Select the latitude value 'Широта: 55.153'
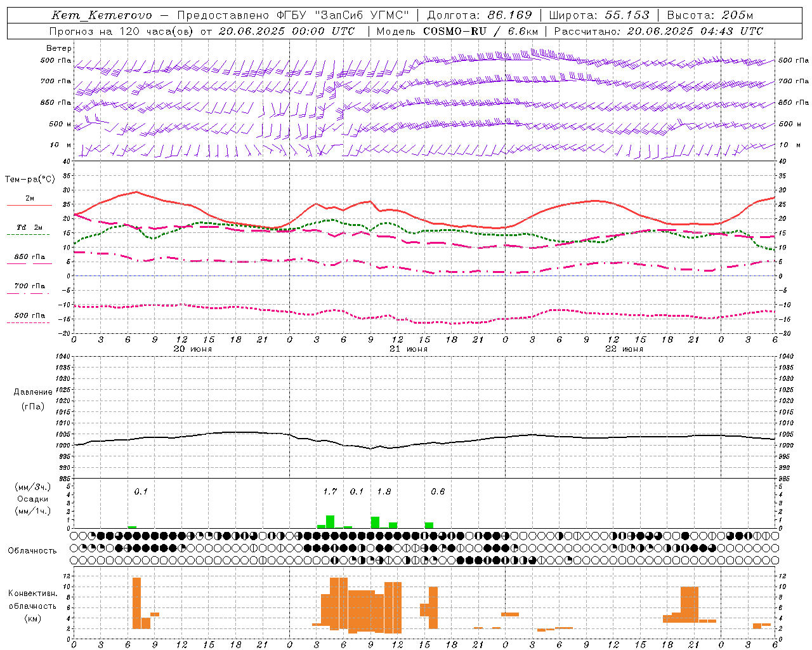 point(599,15)
